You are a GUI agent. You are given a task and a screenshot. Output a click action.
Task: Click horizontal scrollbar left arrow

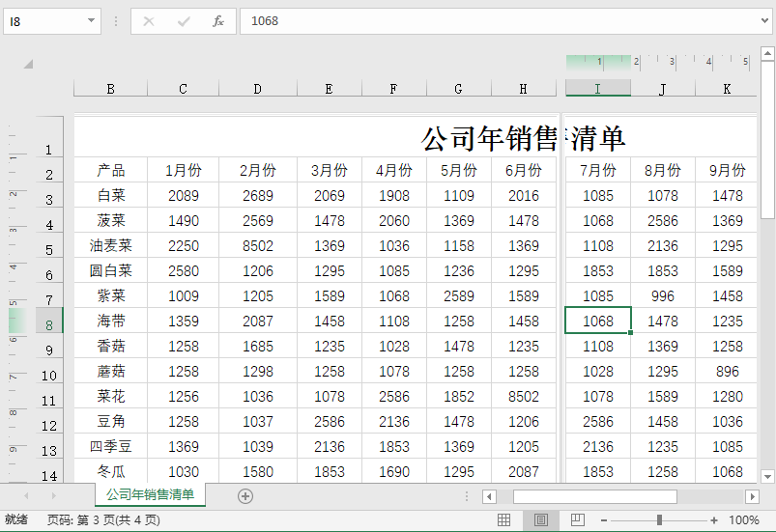coord(489,496)
